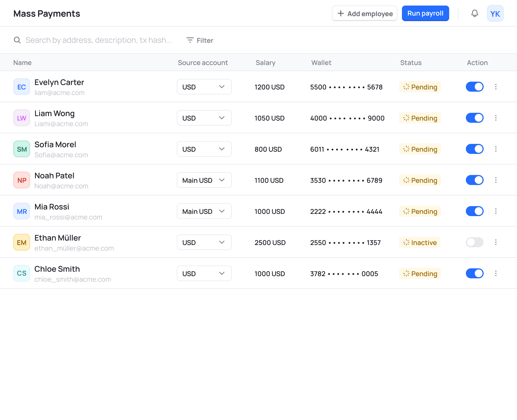Enable the toggle for Ethan Müller

point(474,242)
